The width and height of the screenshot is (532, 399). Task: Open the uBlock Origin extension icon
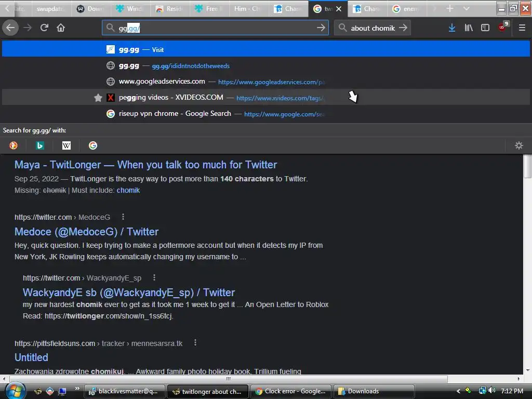pyautogui.click(x=502, y=27)
